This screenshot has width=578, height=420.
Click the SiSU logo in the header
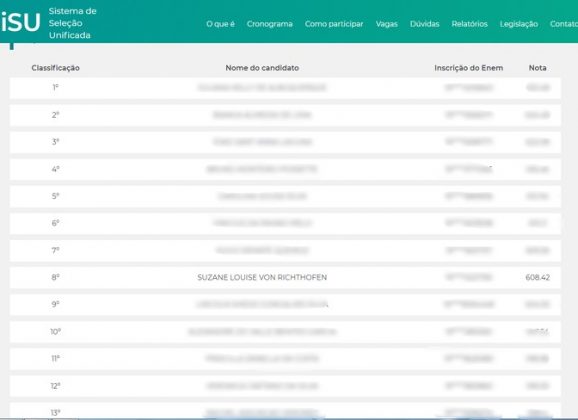[20, 22]
